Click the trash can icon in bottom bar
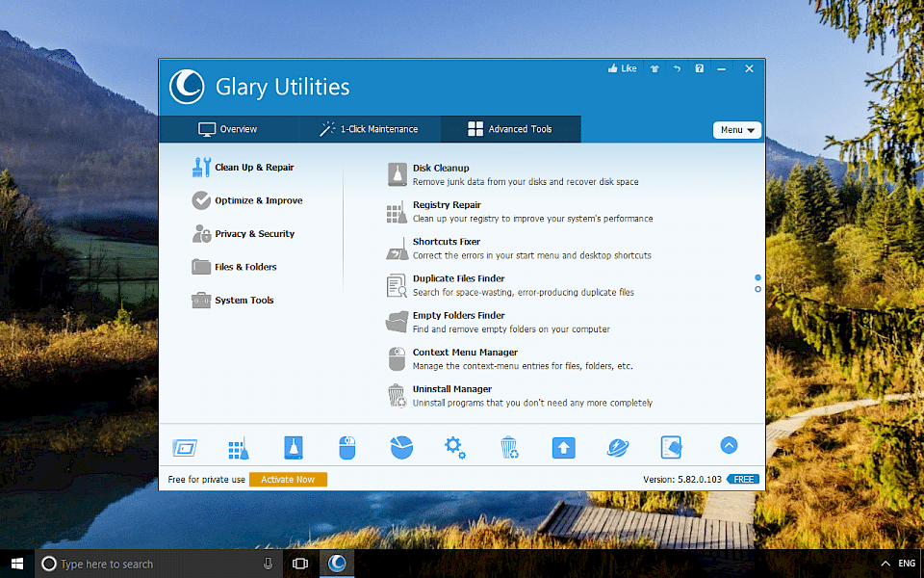This screenshot has width=924, height=578. point(509,448)
